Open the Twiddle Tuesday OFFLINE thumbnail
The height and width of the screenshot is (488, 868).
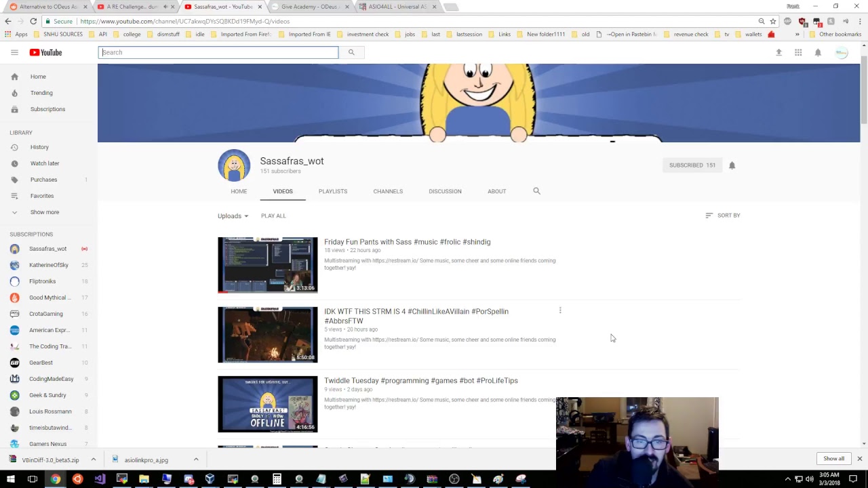pyautogui.click(x=267, y=404)
